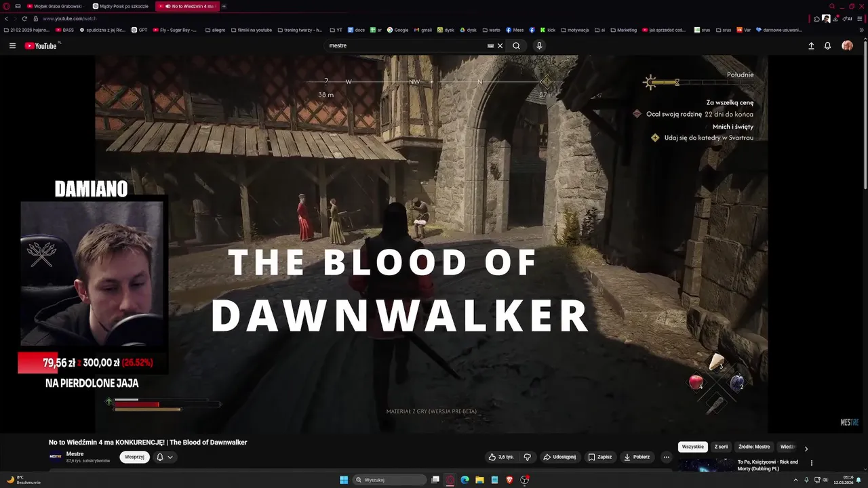The height and width of the screenshot is (488, 868).
Task: Run search with the magnifier button
Action: [517, 46]
